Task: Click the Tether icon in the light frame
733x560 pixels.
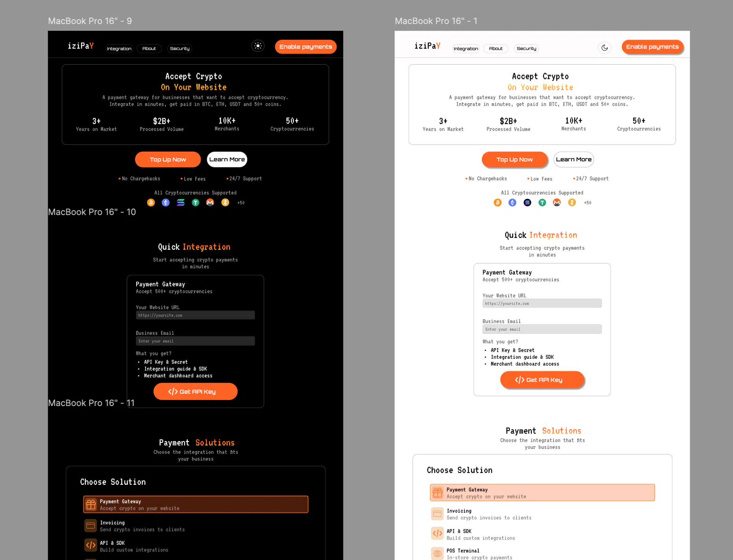Action: point(542,202)
